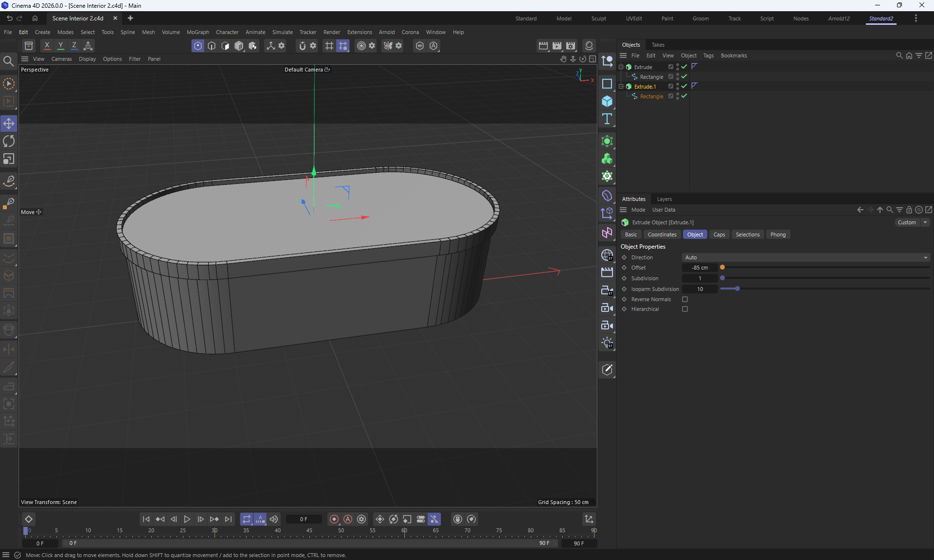Select the Rotate tool in left toolbar
The image size is (934, 560).
[x=9, y=141]
